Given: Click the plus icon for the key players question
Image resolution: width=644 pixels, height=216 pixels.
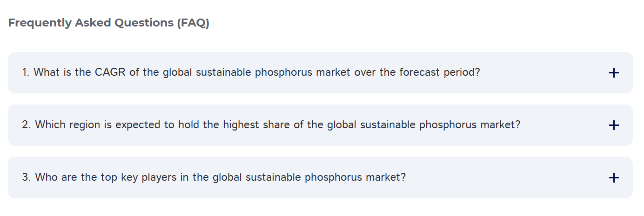Looking at the screenshot, I should pyautogui.click(x=614, y=178).
